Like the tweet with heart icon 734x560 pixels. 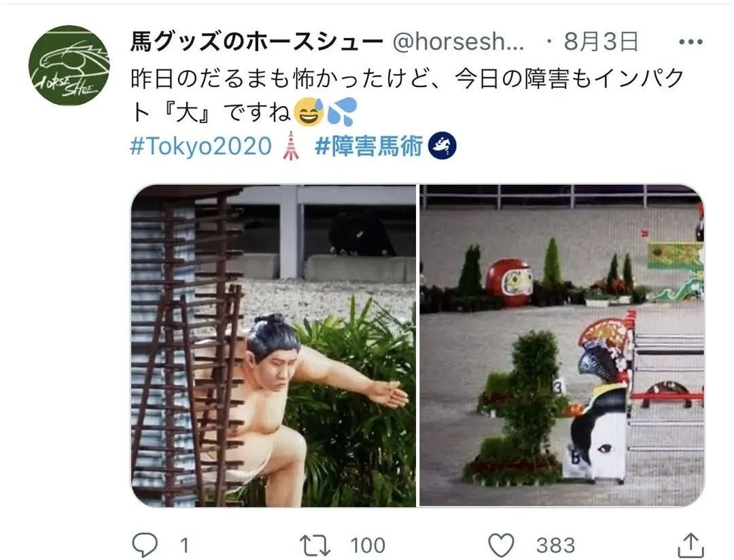click(x=501, y=545)
